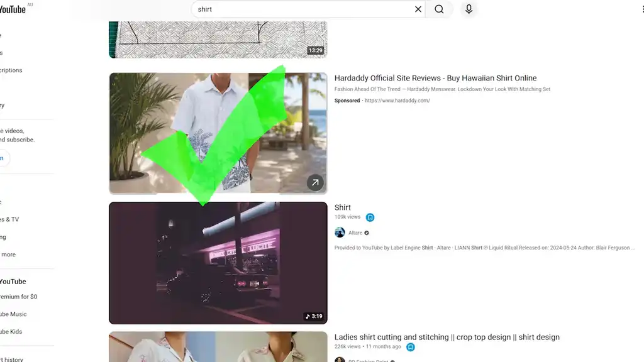Click the blue badge icon beside 109k views
Viewport: 644px width, 362px height.
pos(370,217)
